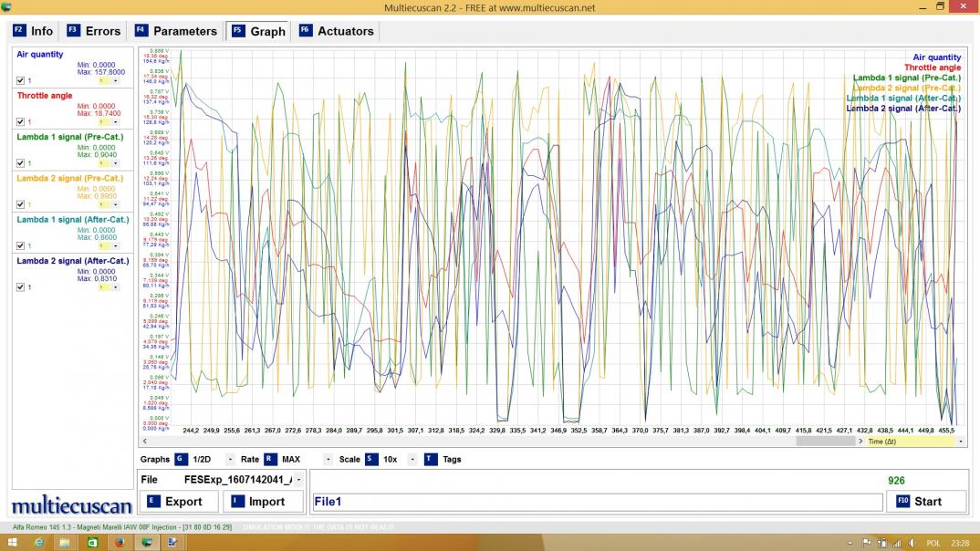Open the File name dropdown
The height and width of the screenshot is (551, 980).
pyautogui.click(x=298, y=480)
